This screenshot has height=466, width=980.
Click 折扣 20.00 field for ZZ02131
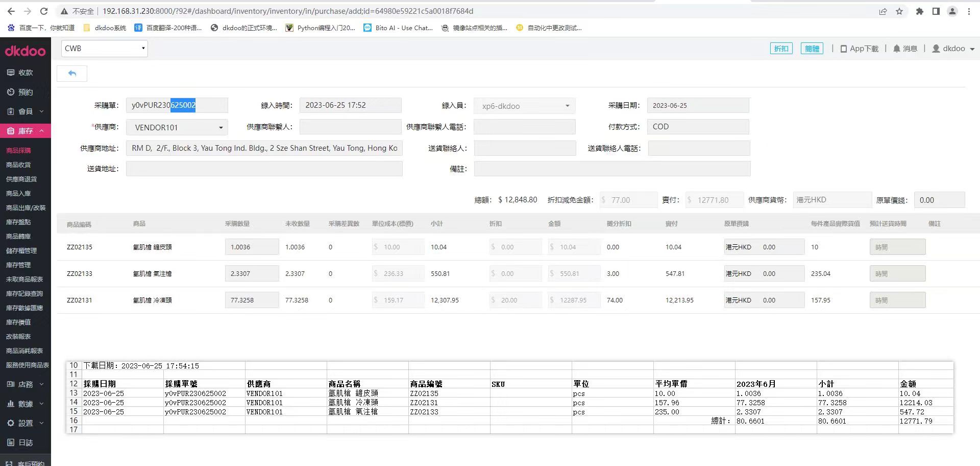(x=515, y=300)
